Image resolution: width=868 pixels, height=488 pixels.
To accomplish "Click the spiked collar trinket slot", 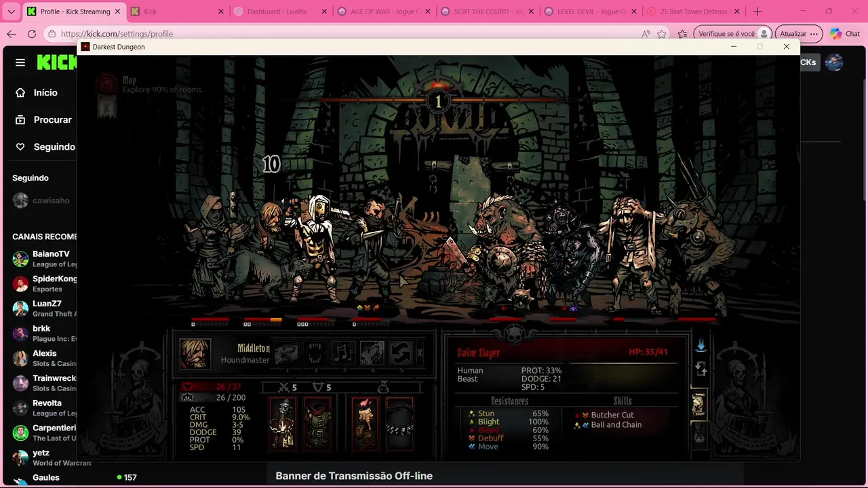I will (399, 424).
